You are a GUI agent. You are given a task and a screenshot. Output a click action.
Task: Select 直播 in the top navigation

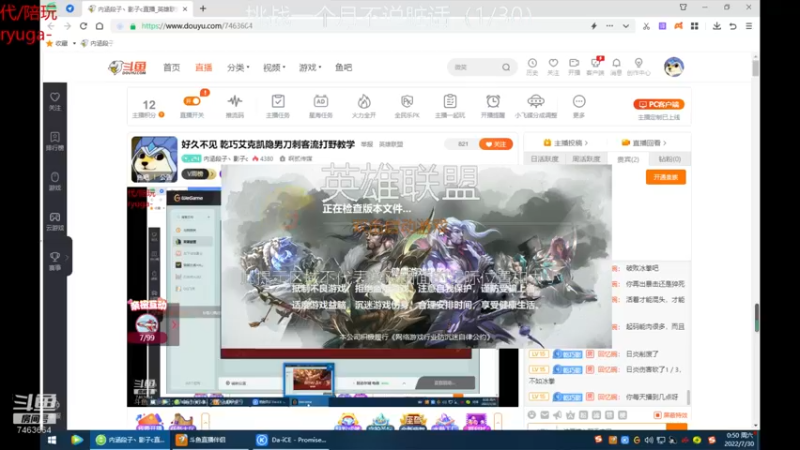click(204, 67)
